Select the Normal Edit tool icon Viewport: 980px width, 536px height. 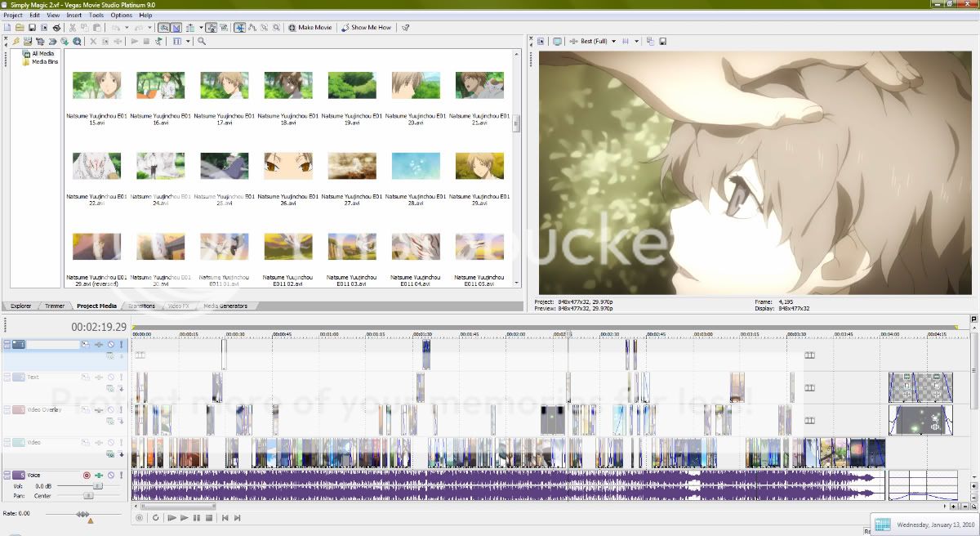239,27
